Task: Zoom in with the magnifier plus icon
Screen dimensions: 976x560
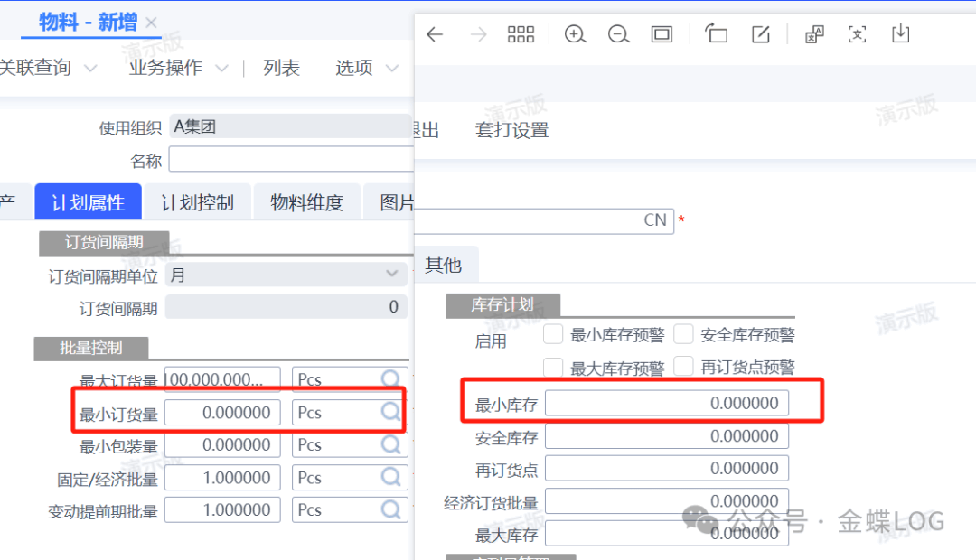Action: (575, 34)
